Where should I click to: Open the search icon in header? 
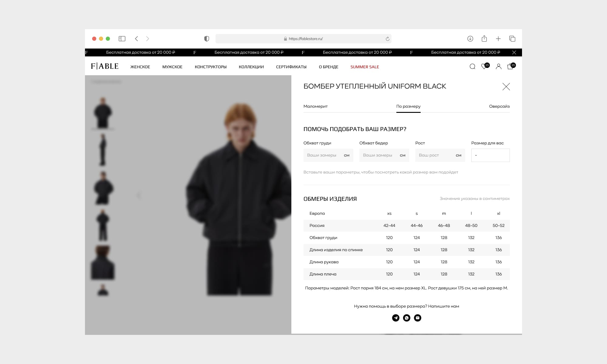click(472, 67)
